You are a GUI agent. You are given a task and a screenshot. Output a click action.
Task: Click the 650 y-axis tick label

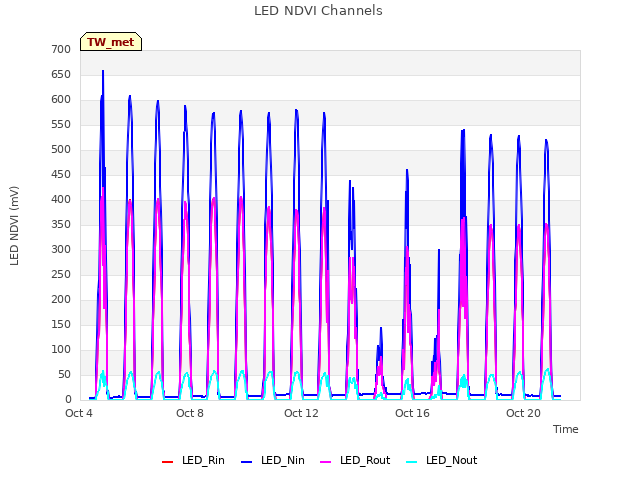click(x=61, y=75)
